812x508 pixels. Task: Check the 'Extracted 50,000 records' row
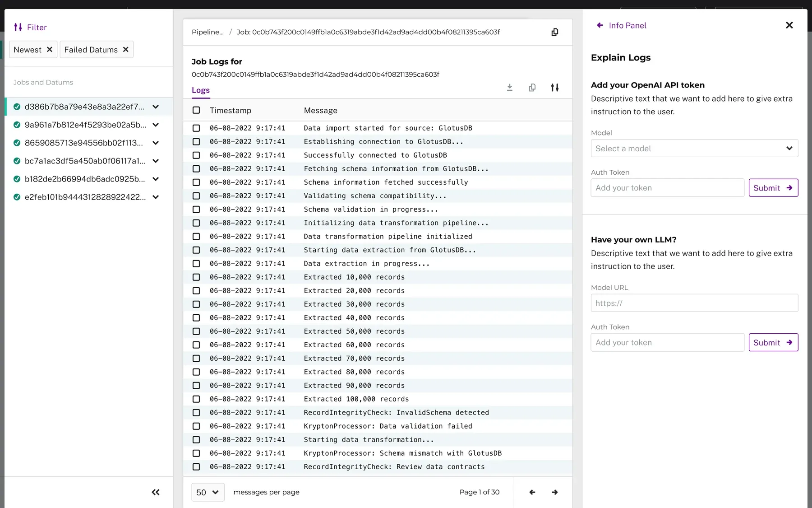[196, 331]
